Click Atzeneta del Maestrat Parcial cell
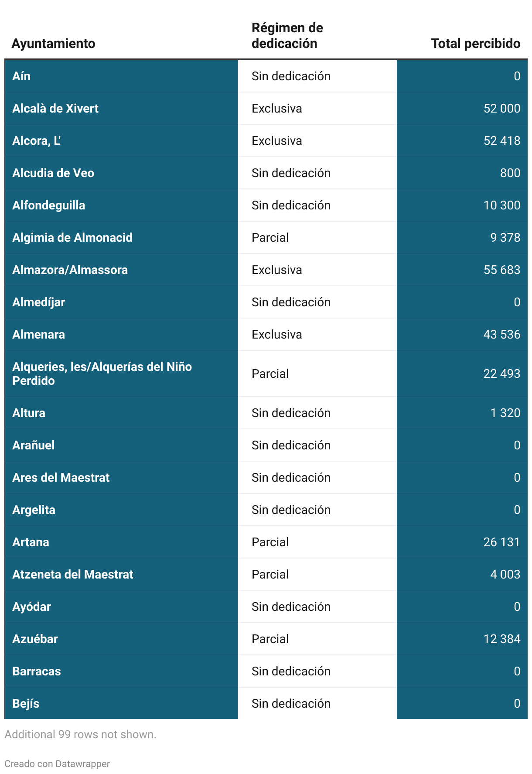This screenshot has height=774, width=532. coord(317,574)
